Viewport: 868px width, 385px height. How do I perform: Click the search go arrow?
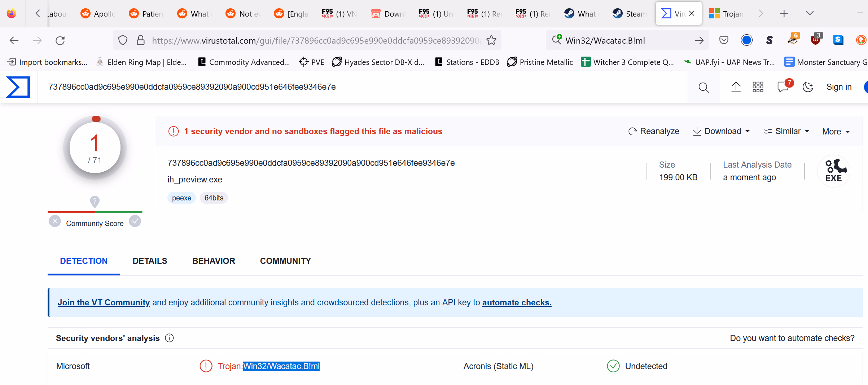pos(699,40)
